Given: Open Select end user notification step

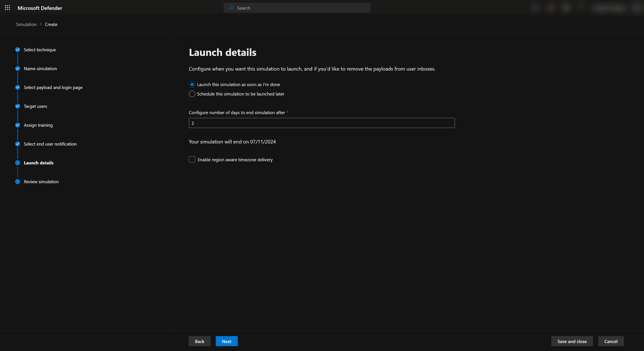Looking at the screenshot, I should click(50, 144).
